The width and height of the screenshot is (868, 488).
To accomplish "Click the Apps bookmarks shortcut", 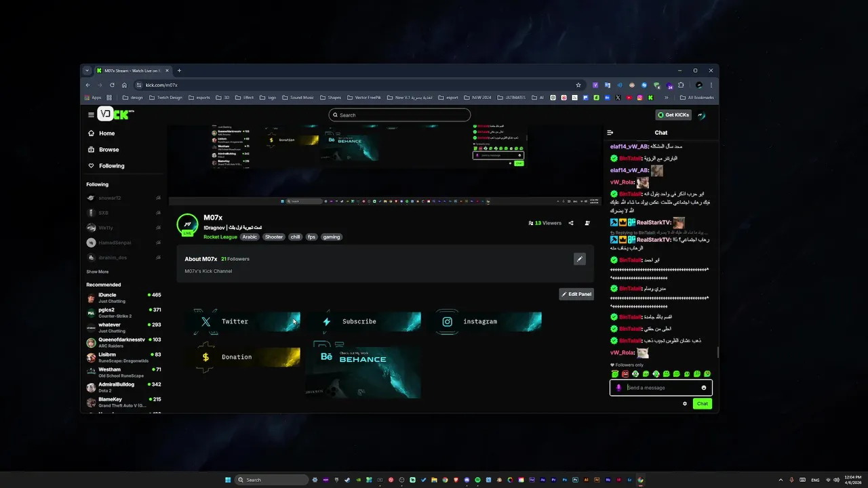I will (93, 98).
